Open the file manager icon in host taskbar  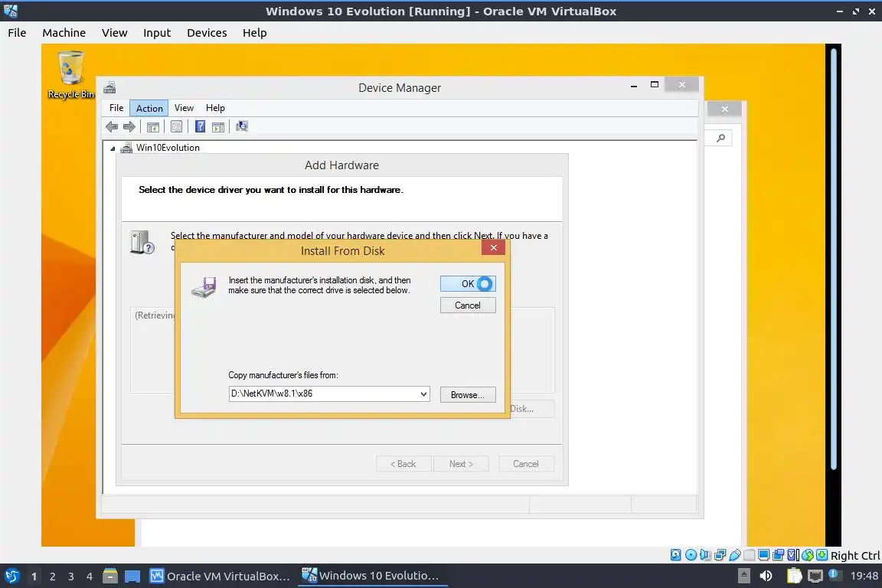coord(110,577)
